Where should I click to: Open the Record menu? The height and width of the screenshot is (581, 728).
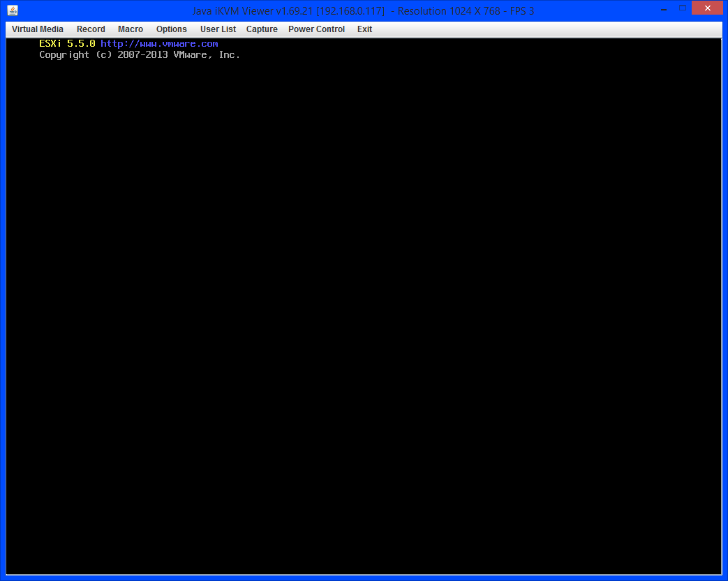coord(91,29)
